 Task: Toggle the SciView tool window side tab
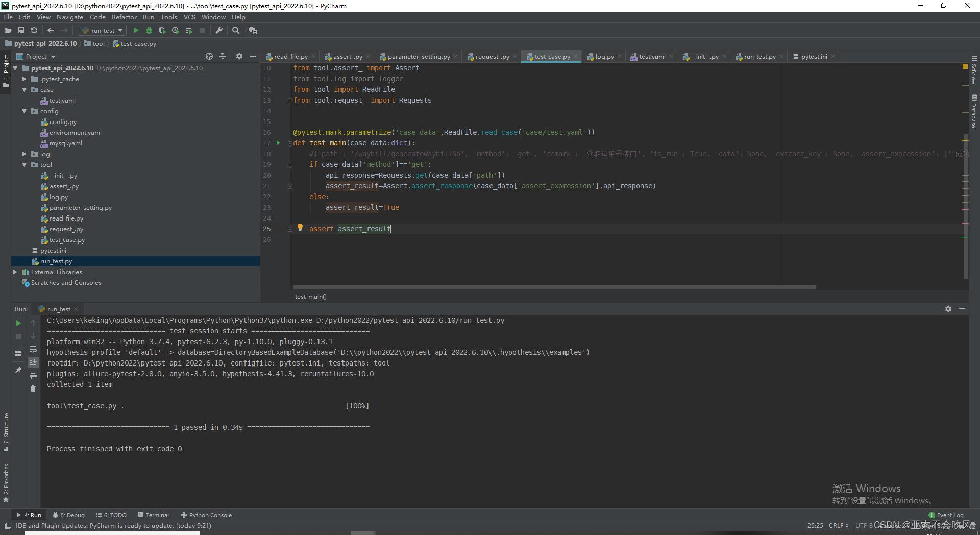coord(974,70)
